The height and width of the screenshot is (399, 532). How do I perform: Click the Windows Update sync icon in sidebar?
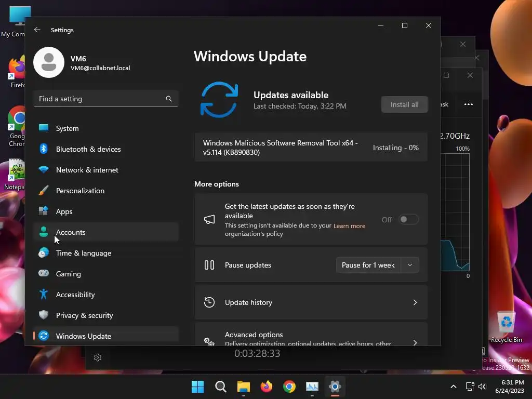tap(44, 336)
